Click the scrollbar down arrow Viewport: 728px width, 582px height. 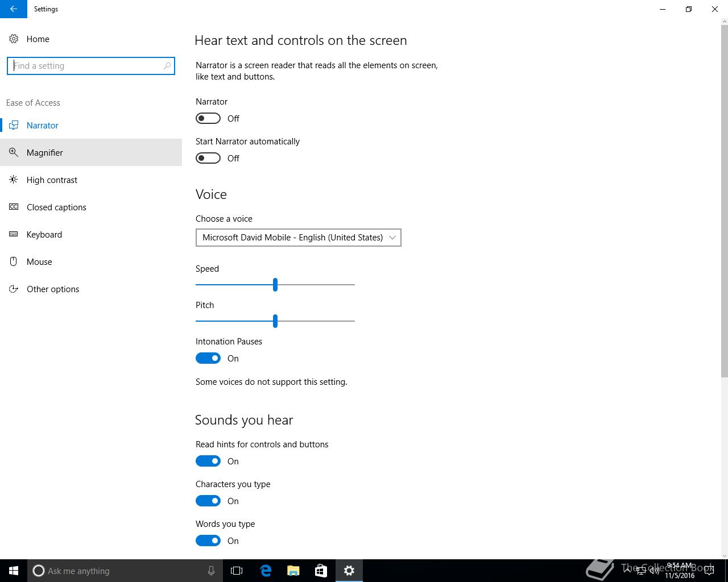(725, 555)
